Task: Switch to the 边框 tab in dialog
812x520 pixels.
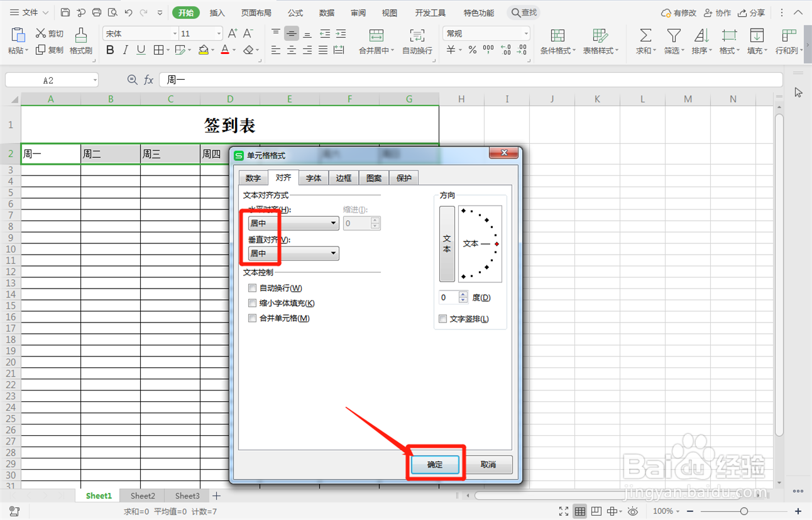Action: (x=343, y=177)
